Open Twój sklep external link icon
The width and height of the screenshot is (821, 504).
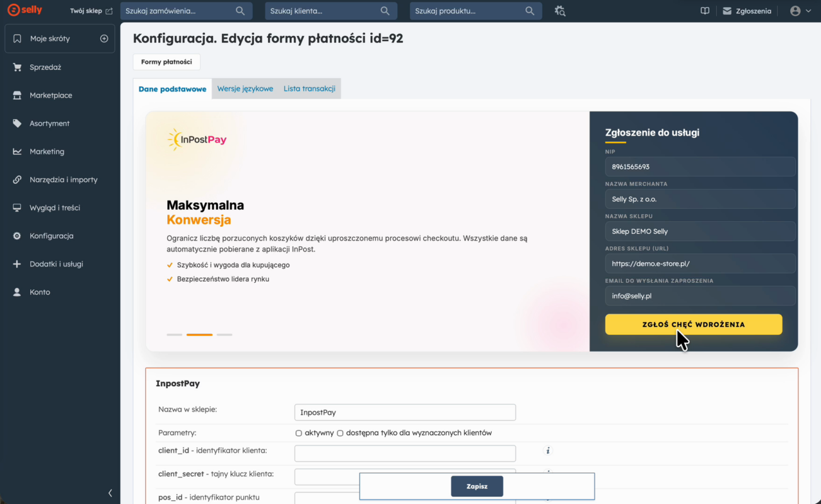click(109, 11)
